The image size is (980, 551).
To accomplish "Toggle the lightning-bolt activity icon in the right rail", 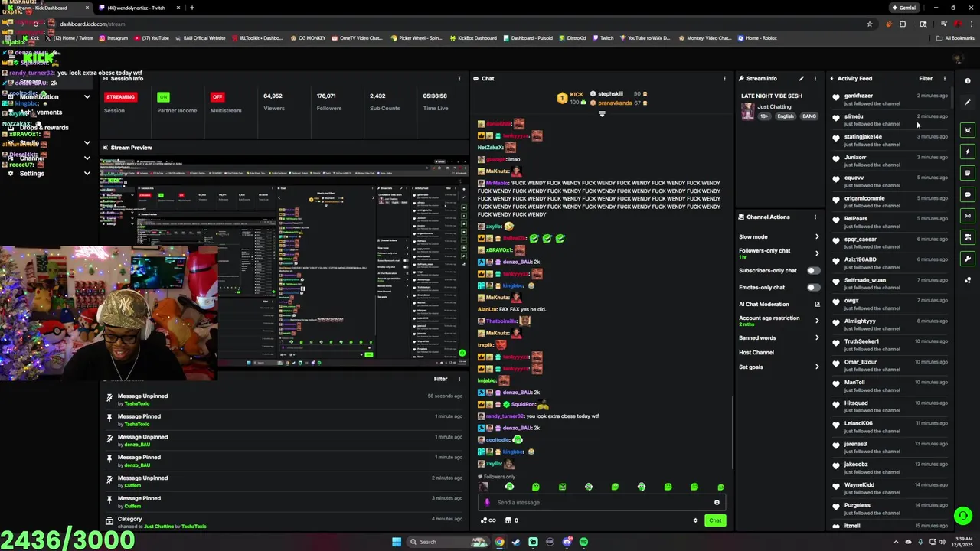I will click(x=968, y=152).
